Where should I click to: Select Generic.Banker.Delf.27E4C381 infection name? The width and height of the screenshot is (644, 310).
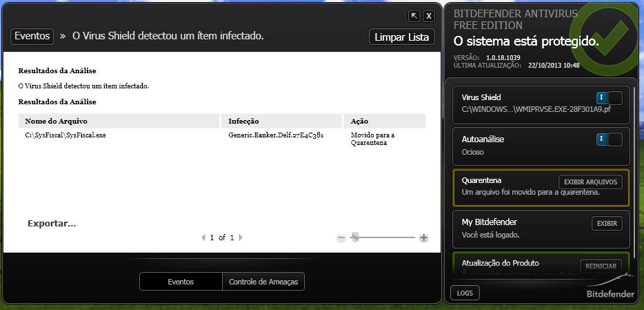(276, 135)
